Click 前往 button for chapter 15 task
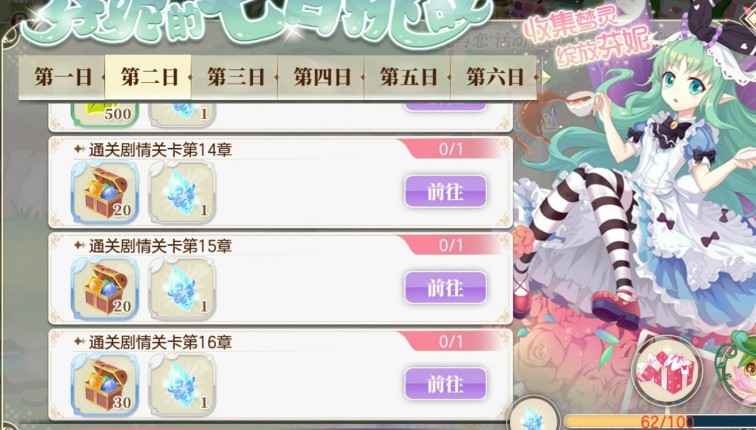756x430 pixels. 446,288
